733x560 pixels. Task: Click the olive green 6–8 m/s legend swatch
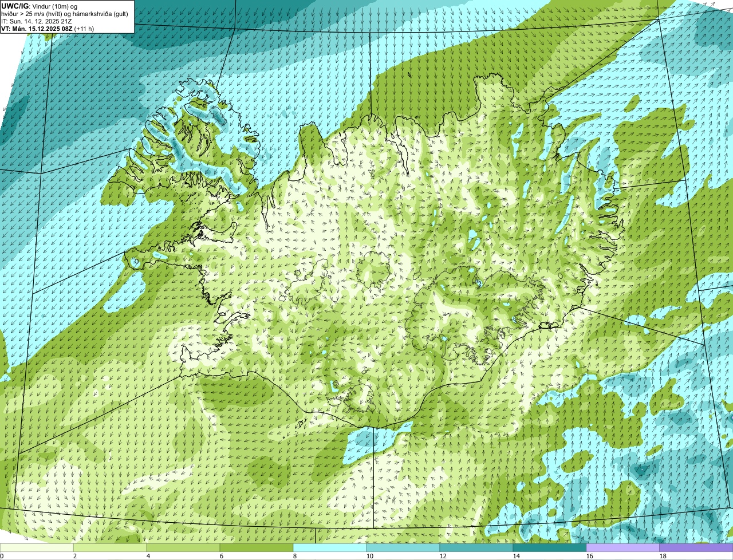(257, 548)
